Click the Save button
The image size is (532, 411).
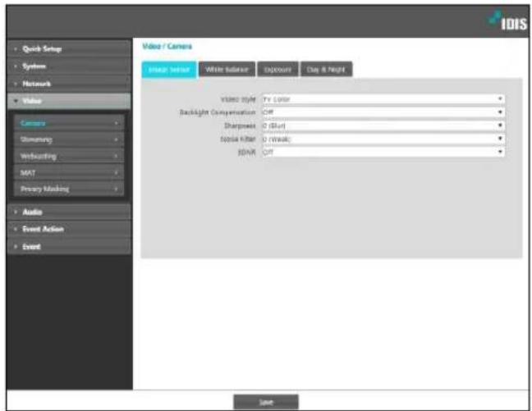coord(266,402)
